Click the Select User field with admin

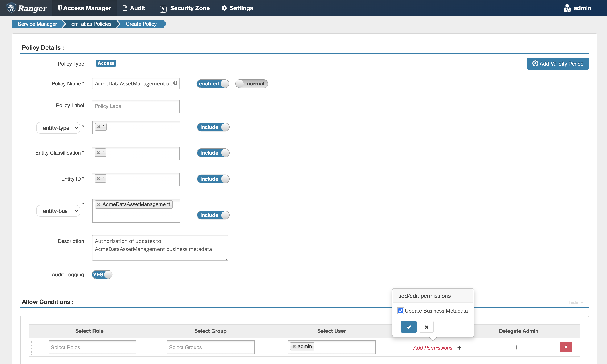[x=331, y=347]
